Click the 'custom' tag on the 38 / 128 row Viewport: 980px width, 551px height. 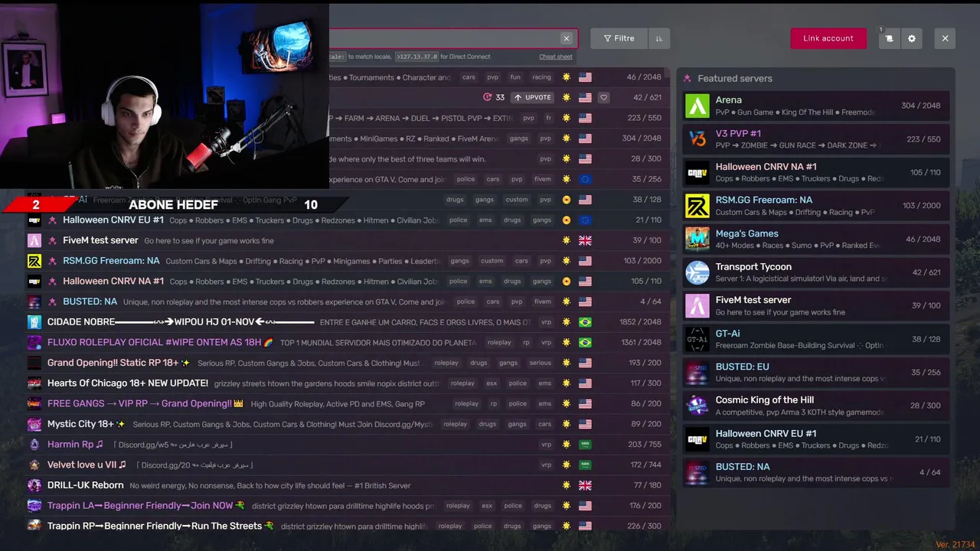pos(517,200)
